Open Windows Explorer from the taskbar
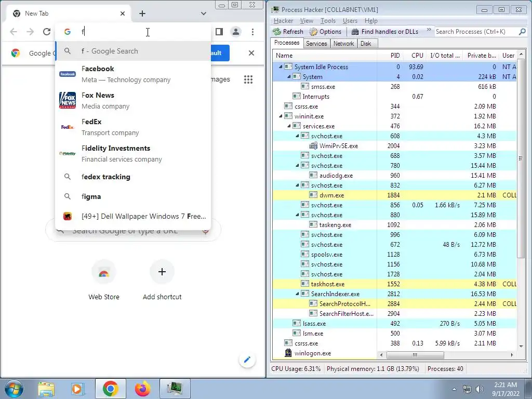Image resolution: width=532 pixels, height=399 pixels. [46, 389]
